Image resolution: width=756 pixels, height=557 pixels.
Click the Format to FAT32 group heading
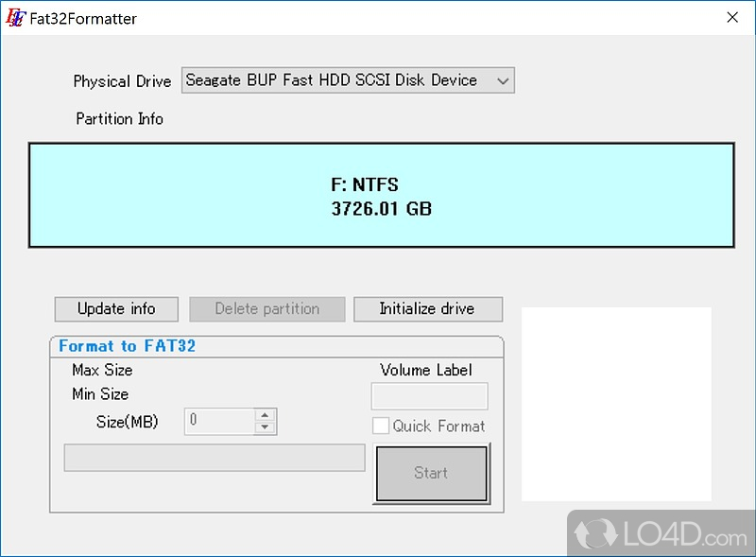point(128,346)
